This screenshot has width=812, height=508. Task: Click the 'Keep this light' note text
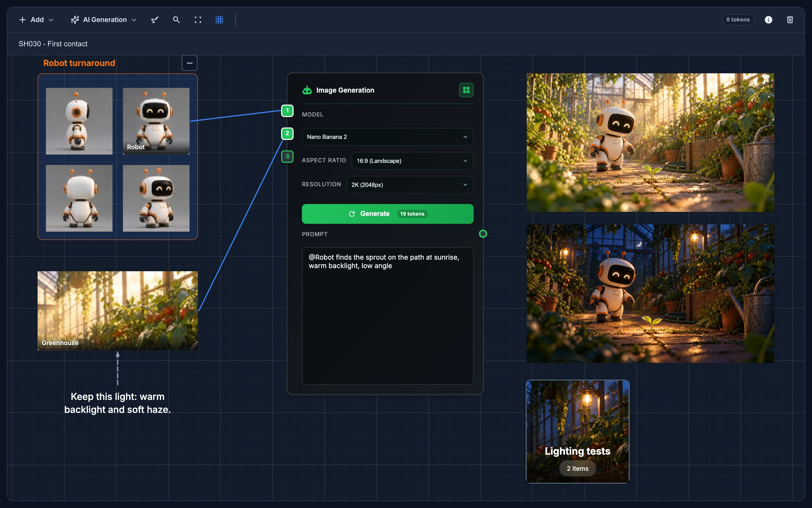(118, 403)
